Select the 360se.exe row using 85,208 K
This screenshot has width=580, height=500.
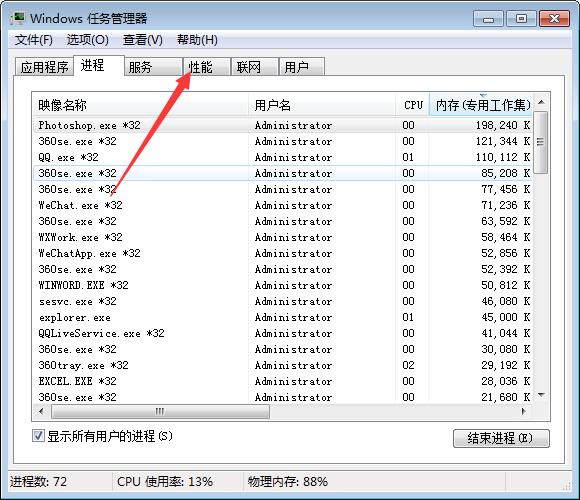click(x=283, y=173)
